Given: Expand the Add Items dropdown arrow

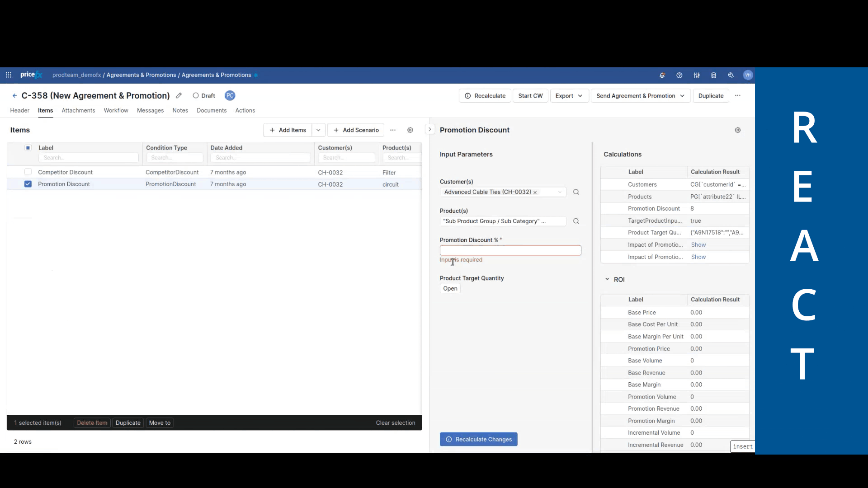Looking at the screenshot, I should pos(318,130).
